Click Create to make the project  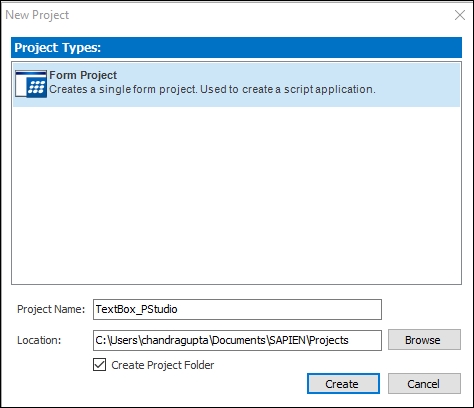(x=343, y=384)
